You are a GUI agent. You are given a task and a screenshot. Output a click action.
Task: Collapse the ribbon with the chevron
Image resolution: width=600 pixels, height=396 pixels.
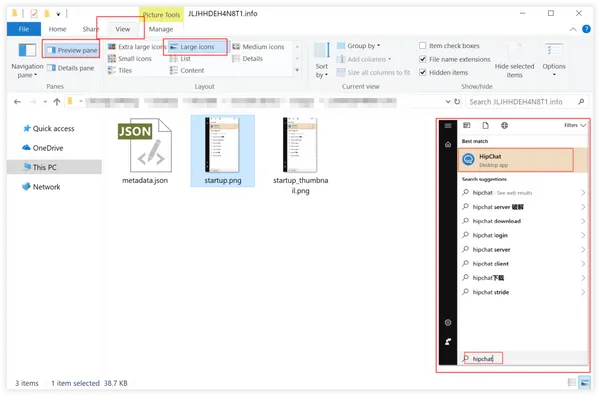coord(573,29)
